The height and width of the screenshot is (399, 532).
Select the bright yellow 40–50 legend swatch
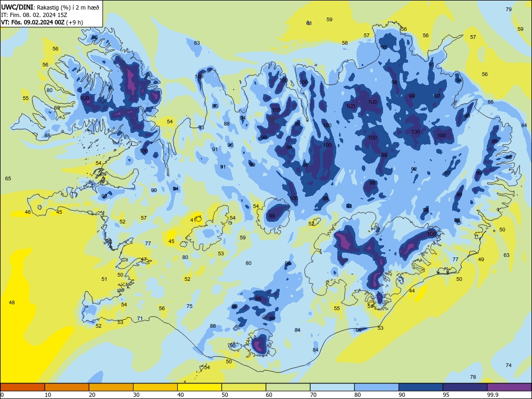[199, 387]
